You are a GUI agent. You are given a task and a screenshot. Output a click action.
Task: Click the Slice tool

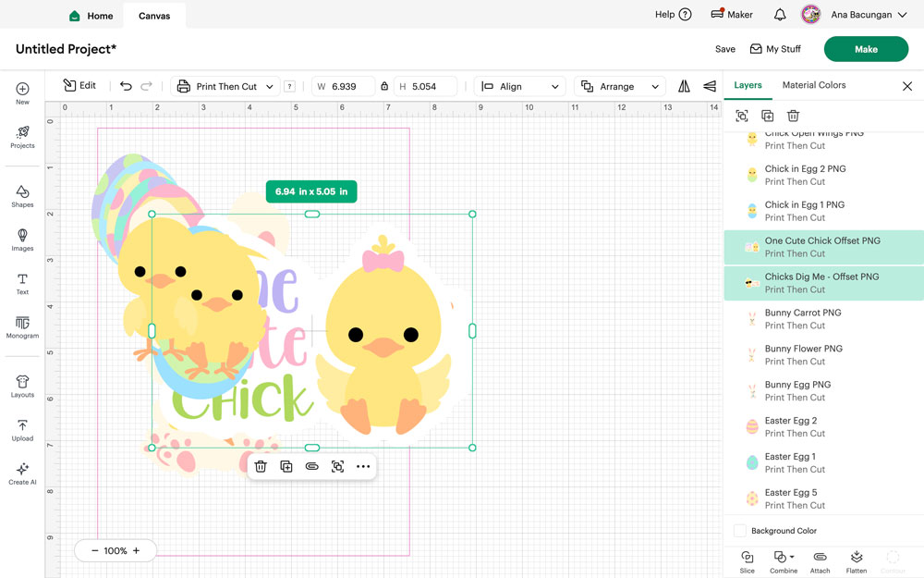tap(748, 562)
